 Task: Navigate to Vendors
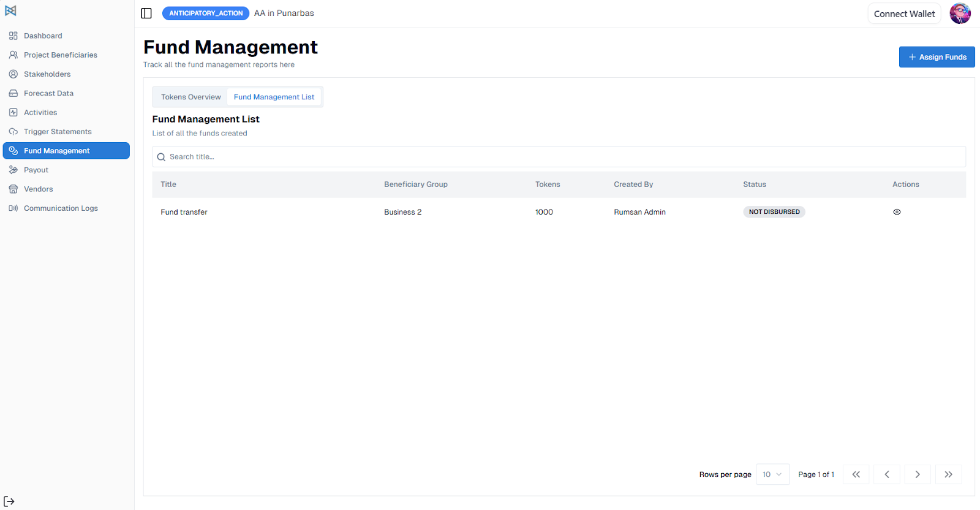pyautogui.click(x=66, y=189)
